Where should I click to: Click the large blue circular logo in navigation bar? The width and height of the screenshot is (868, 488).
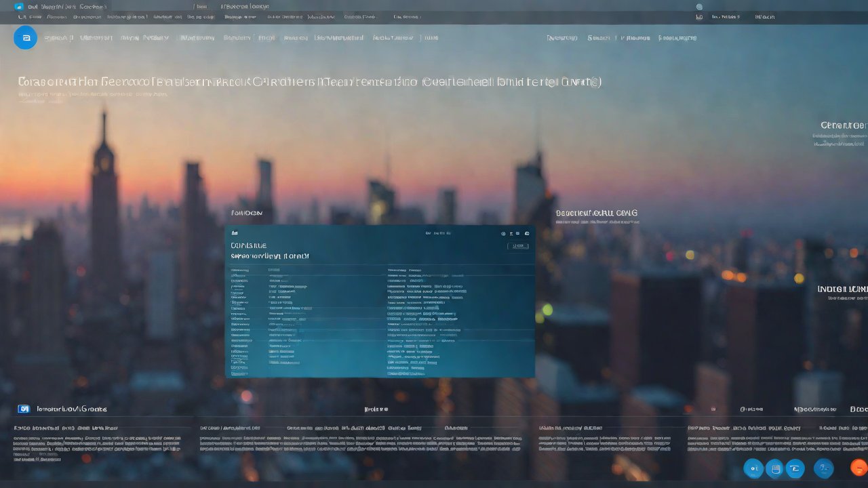[x=26, y=38]
